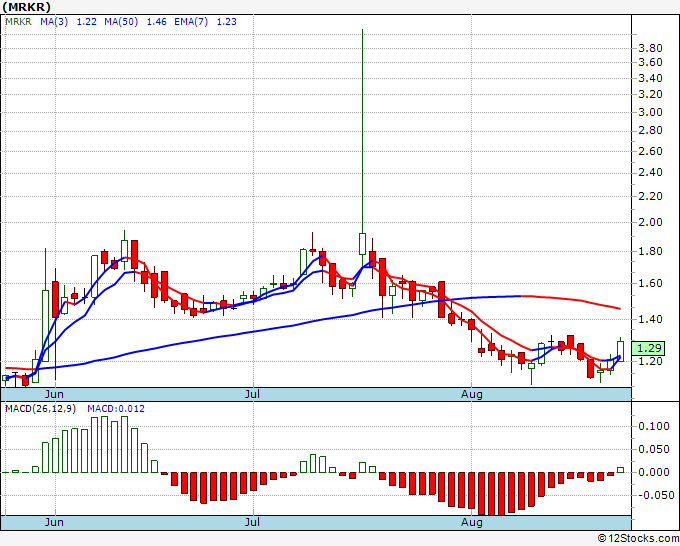This screenshot has height=546, width=680.
Task: Click Aug on the price chart date axis
Action: [x=471, y=394]
